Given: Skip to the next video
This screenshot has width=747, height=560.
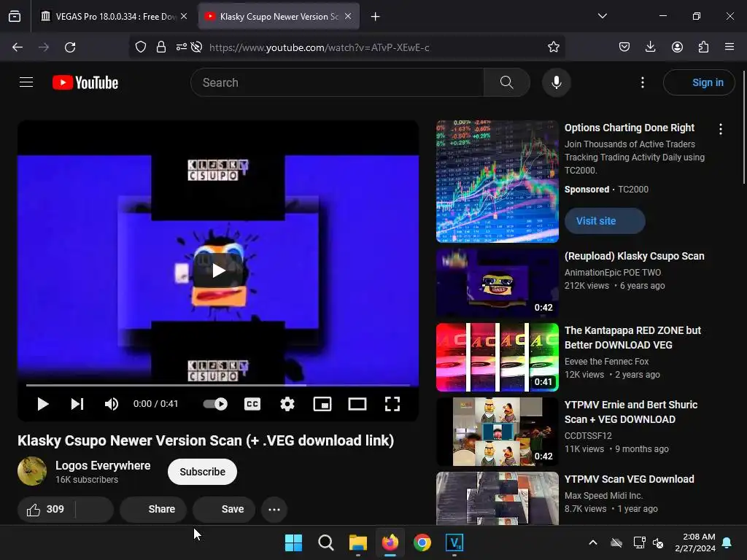Looking at the screenshot, I should pyautogui.click(x=77, y=404).
